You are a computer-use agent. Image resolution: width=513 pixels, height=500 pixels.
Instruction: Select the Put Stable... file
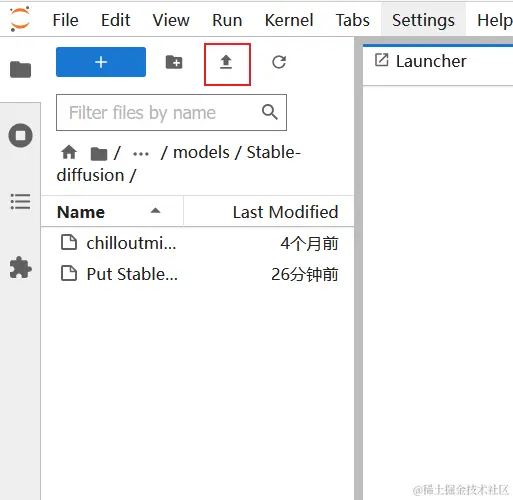pos(198,274)
